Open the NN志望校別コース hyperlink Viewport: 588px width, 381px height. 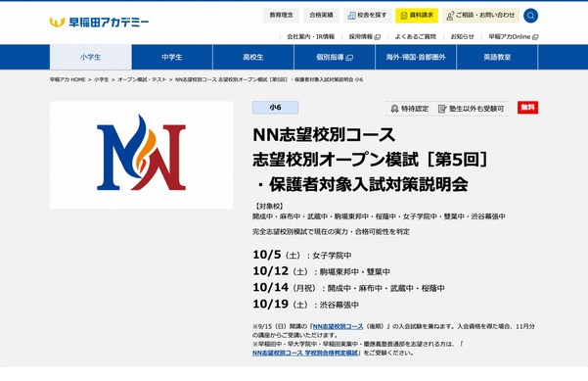click(x=338, y=326)
